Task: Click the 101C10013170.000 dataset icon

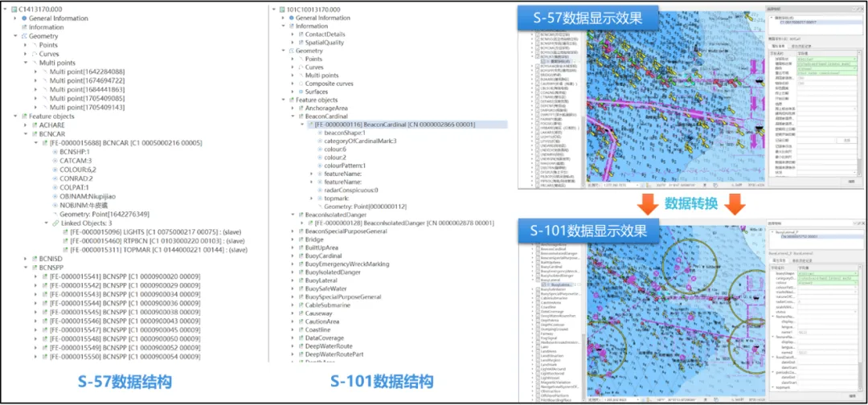Action: point(281,8)
